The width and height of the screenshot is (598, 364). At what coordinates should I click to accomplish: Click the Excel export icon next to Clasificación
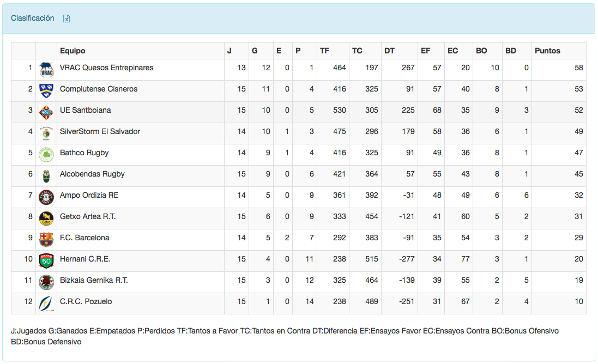(x=67, y=19)
